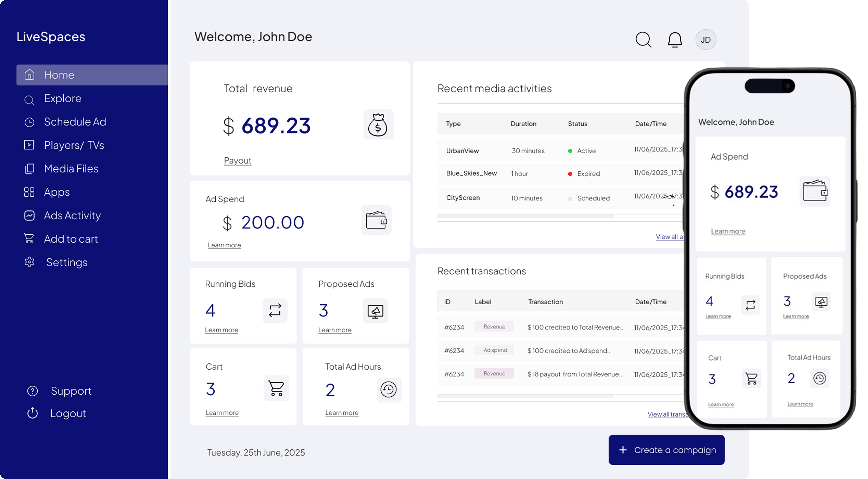Click the Payout link under Total revenue
The height and width of the screenshot is (479, 868).
pyautogui.click(x=237, y=160)
